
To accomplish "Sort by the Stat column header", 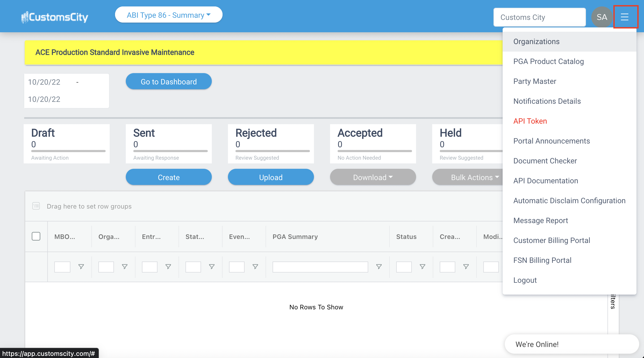I will tap(195, 237).
